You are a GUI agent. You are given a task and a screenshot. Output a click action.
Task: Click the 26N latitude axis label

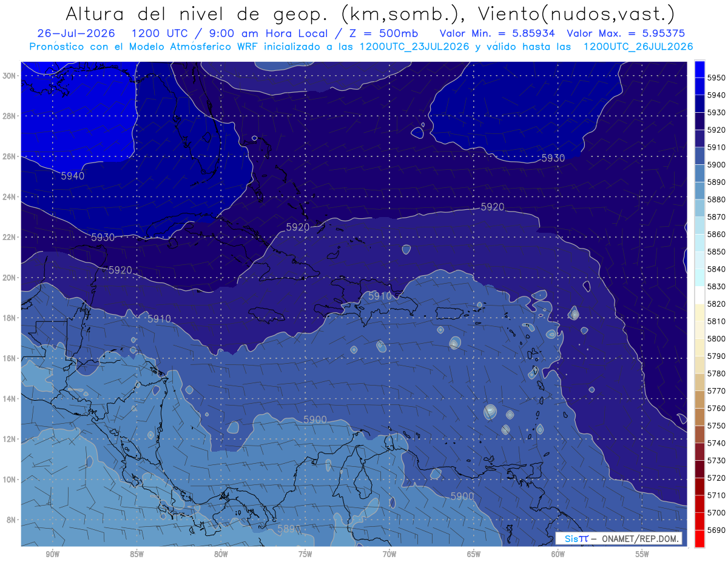tap(9, 156)
